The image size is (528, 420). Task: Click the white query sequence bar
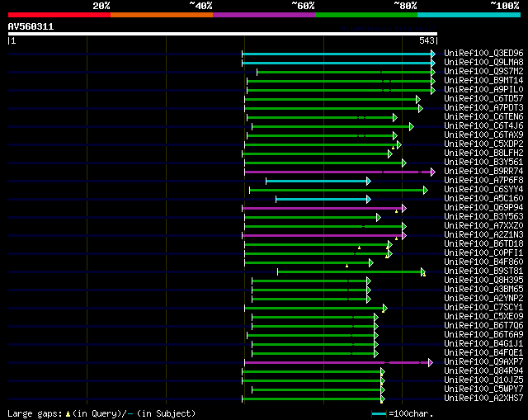223,34
